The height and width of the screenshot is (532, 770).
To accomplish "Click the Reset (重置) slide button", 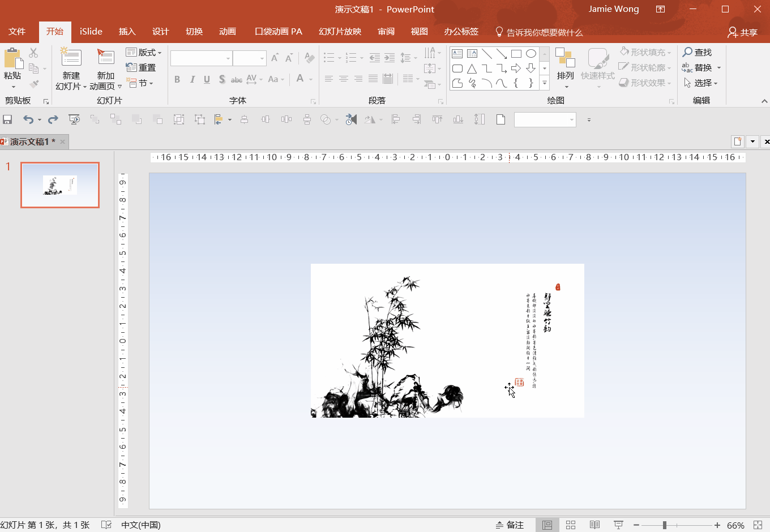I will point(141,67).
